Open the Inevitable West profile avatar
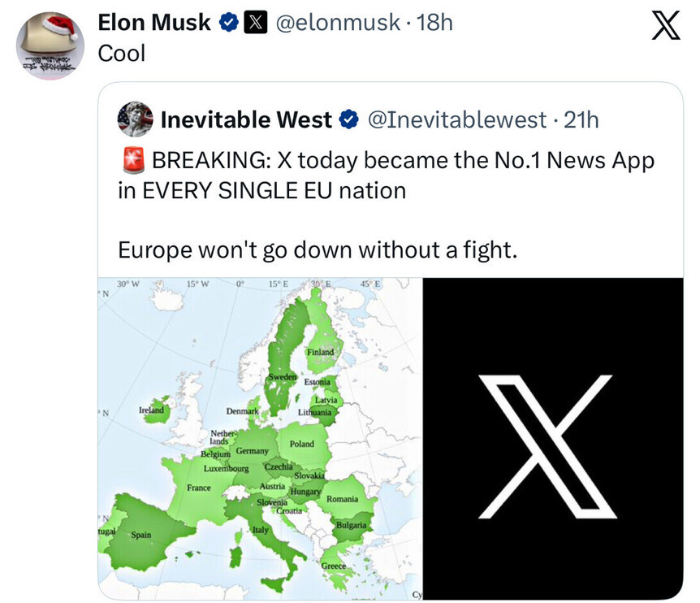 pyautogui.click(x=135, y=120)
